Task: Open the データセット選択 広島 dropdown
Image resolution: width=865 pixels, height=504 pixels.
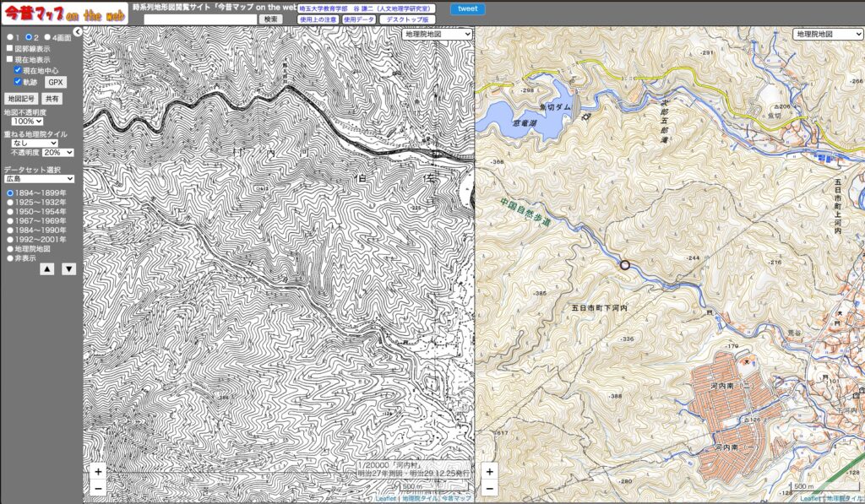Action: click(x=39, y=179)
